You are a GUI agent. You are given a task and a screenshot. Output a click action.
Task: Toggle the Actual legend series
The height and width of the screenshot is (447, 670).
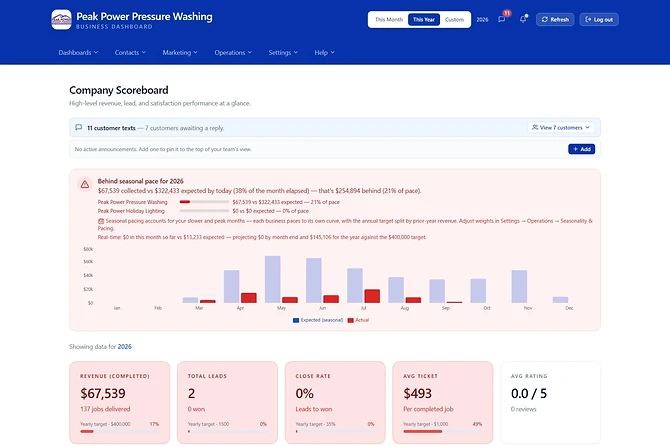(x=358, y=320)
